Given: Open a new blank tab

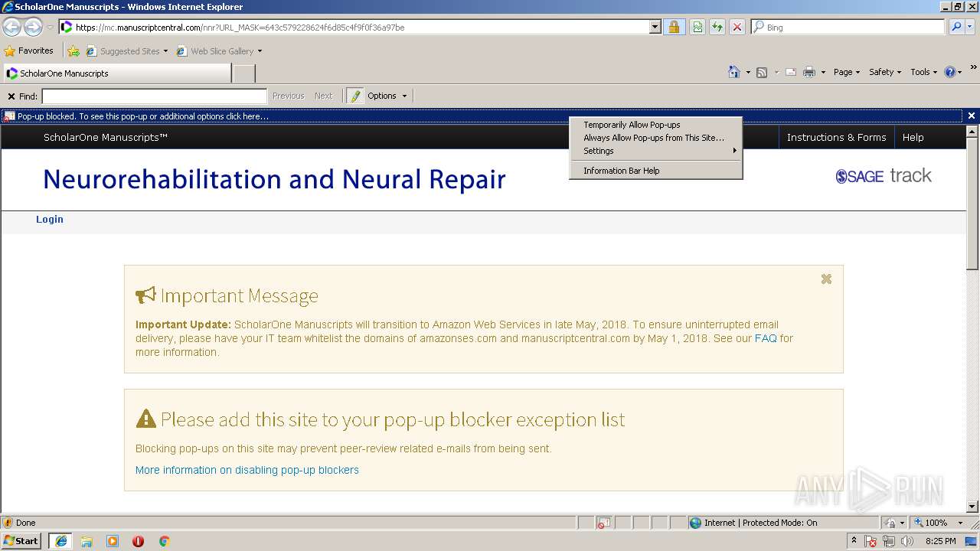Looking at the screenshot, I should tap(243, 73).
